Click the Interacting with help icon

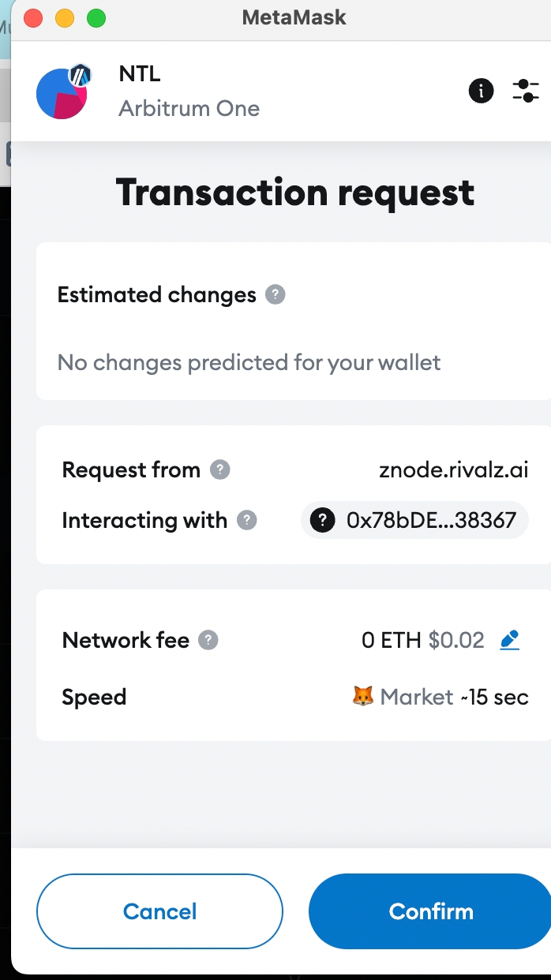point(247,521)
